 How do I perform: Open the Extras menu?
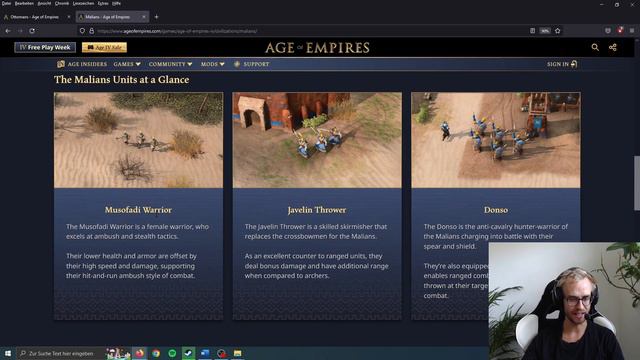tap(103, 3)
